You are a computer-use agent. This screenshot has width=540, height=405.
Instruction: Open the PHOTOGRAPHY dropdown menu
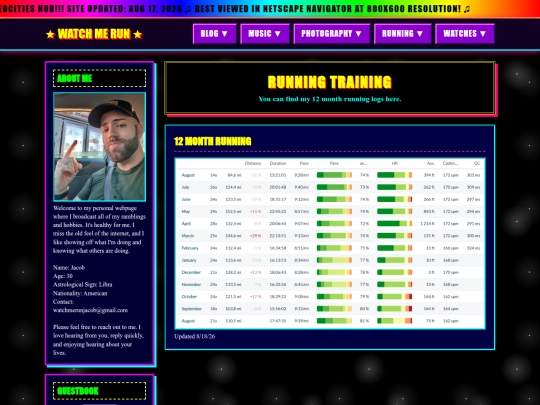coord(332,34)
